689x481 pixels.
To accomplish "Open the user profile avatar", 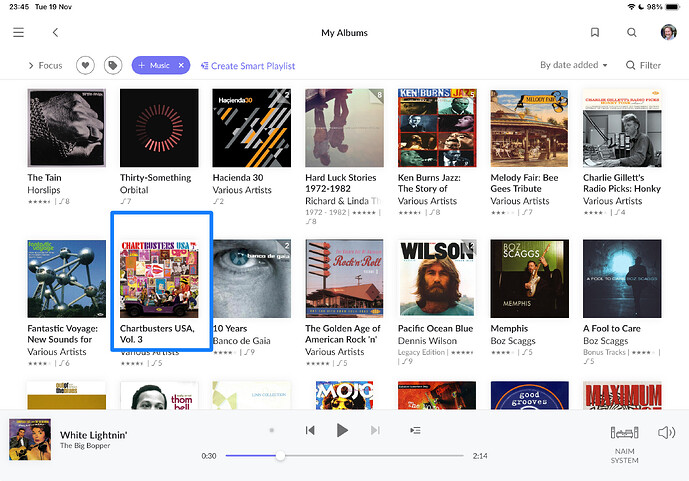I will click(x=668, y=32).
